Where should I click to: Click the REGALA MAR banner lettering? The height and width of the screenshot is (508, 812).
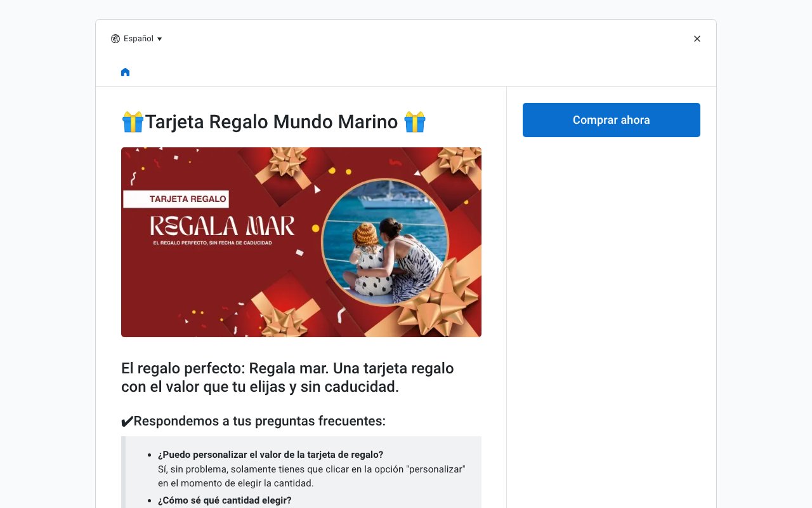tap(223, 225)
